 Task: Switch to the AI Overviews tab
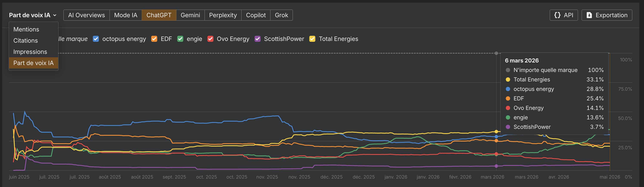(87, 15)
